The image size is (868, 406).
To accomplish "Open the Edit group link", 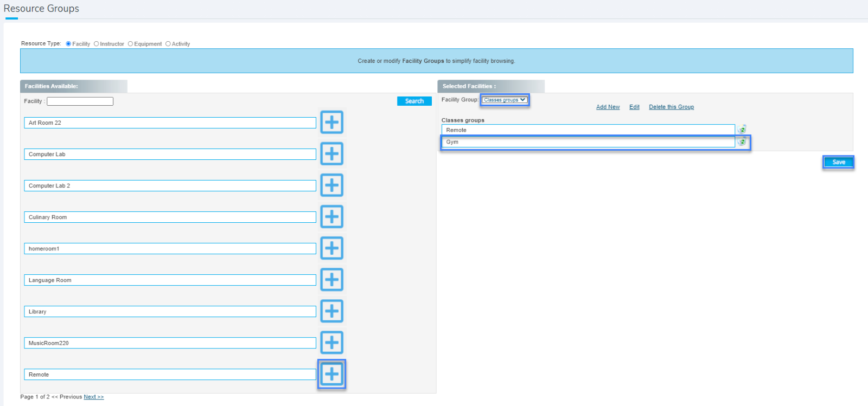I will click(x=634, y=107).
